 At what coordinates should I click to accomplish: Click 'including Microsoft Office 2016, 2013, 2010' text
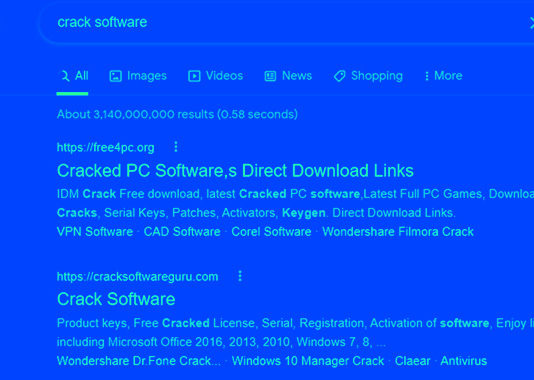click(x=173, y=342)
